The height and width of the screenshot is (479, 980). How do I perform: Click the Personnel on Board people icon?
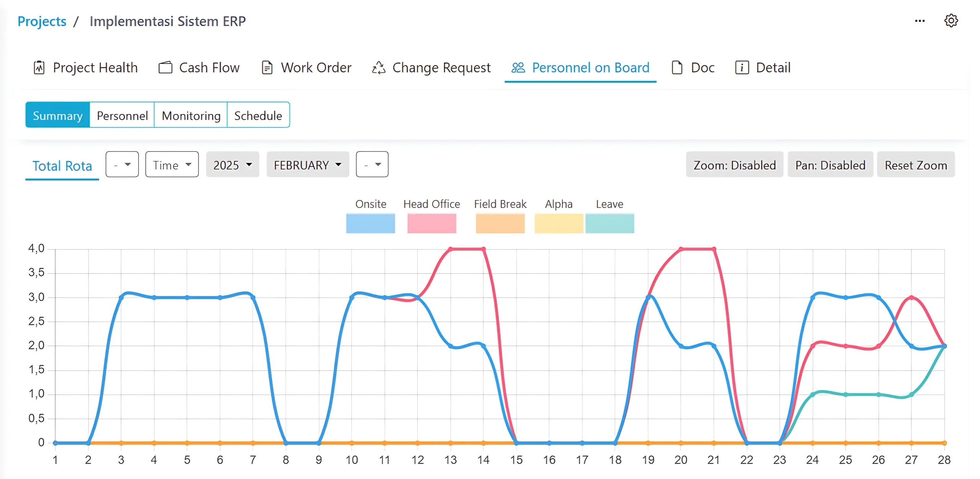tap(518, 68)
